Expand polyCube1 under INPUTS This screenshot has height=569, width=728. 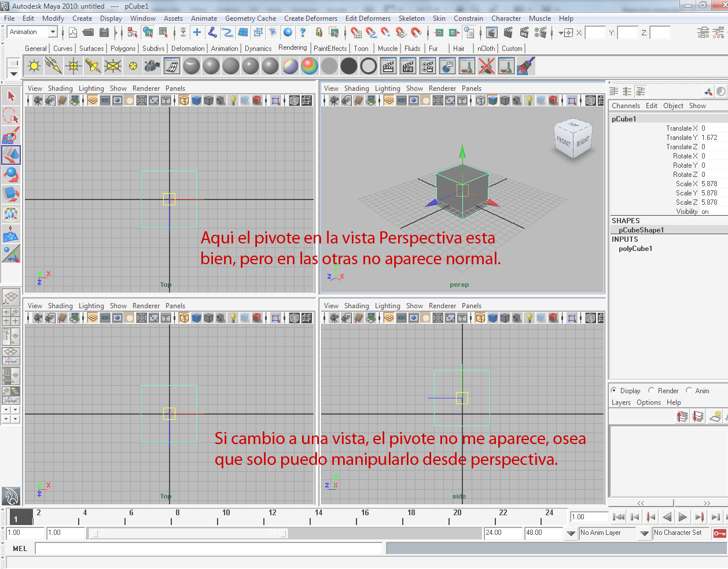point(635,249)
